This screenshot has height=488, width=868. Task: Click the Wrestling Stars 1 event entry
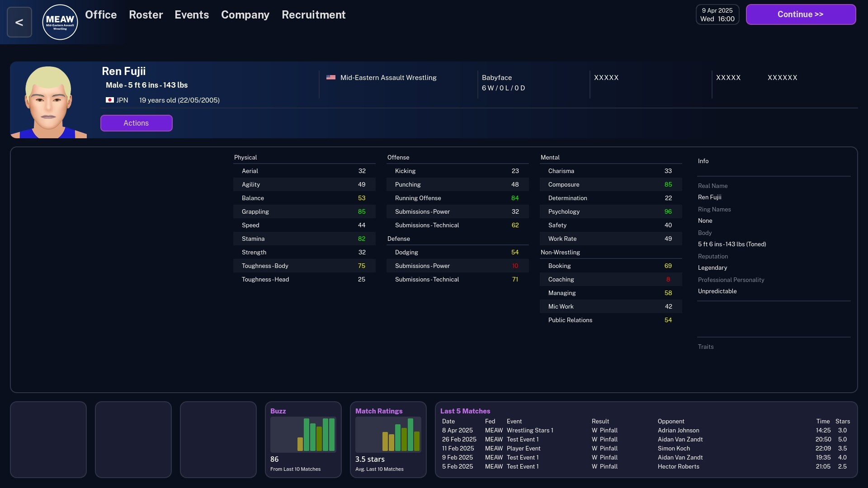point(529,430)
